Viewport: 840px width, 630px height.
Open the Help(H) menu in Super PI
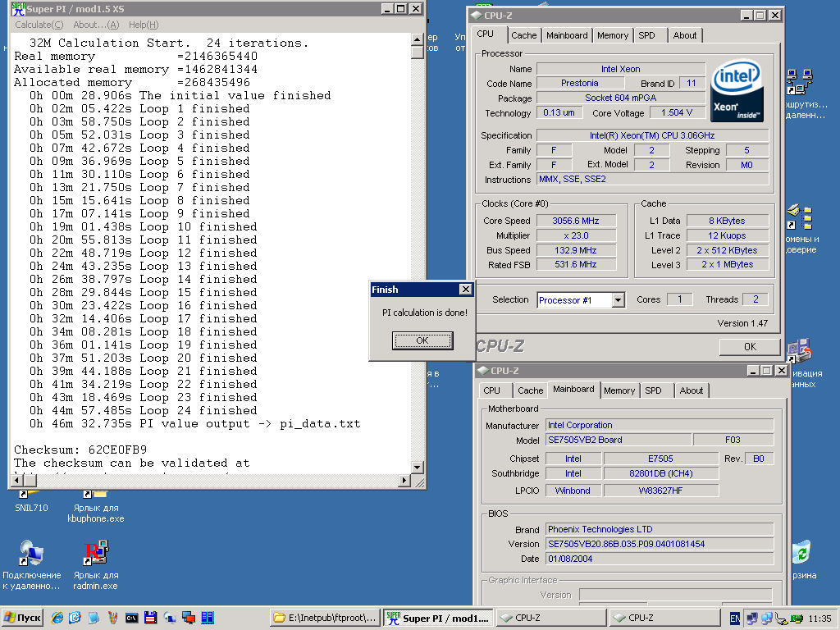point(144,25)
